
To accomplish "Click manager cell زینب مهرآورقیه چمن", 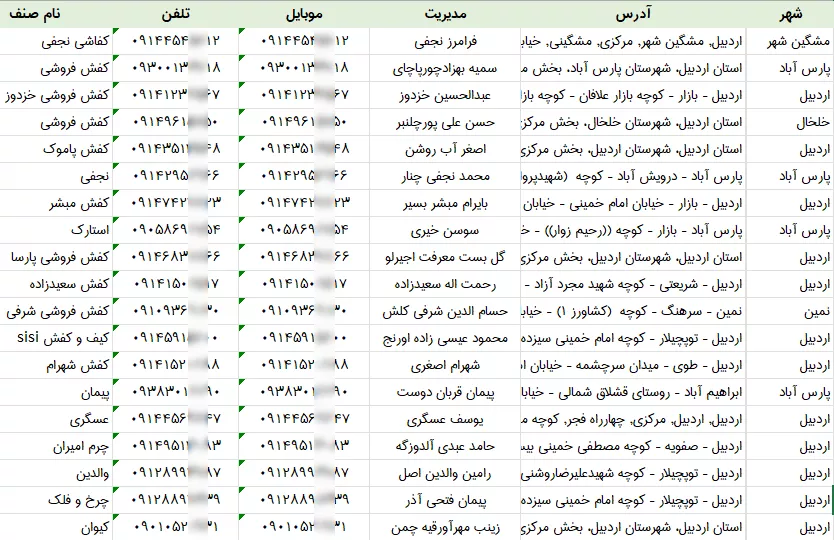I will pos(445,528).
